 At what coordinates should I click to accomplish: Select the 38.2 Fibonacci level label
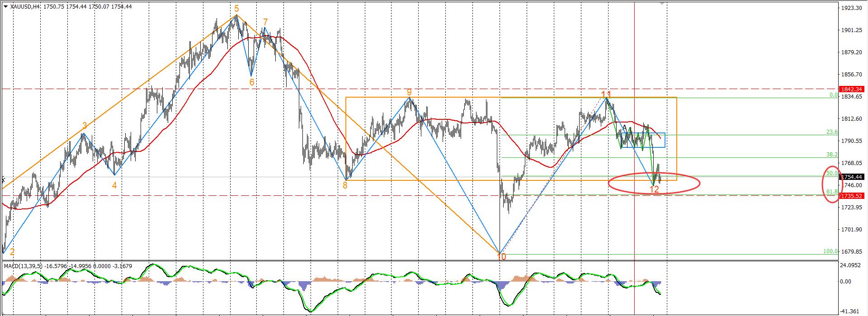click(x=832, y=154)
